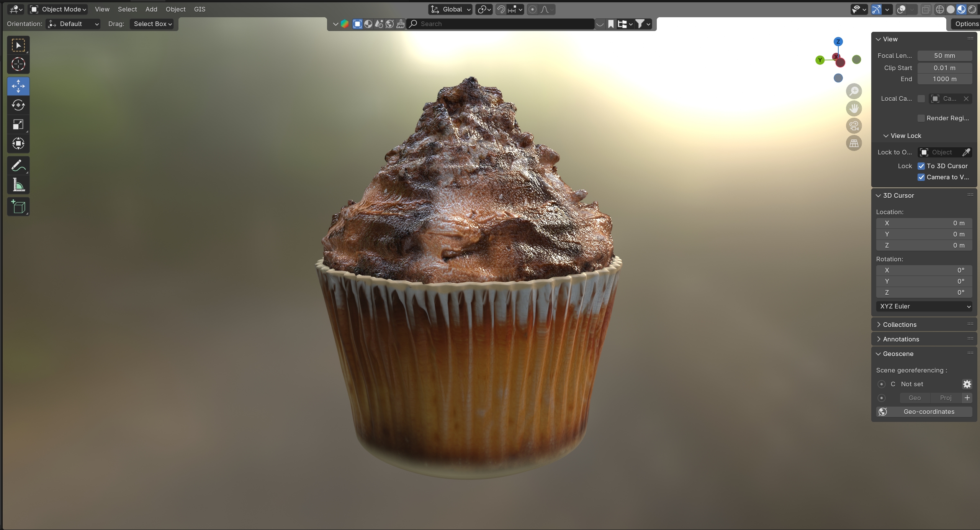Select the Add Cube tool
The width and height of the screenshot is (980, 530).
pyautogui.click(x=18, y=207)
